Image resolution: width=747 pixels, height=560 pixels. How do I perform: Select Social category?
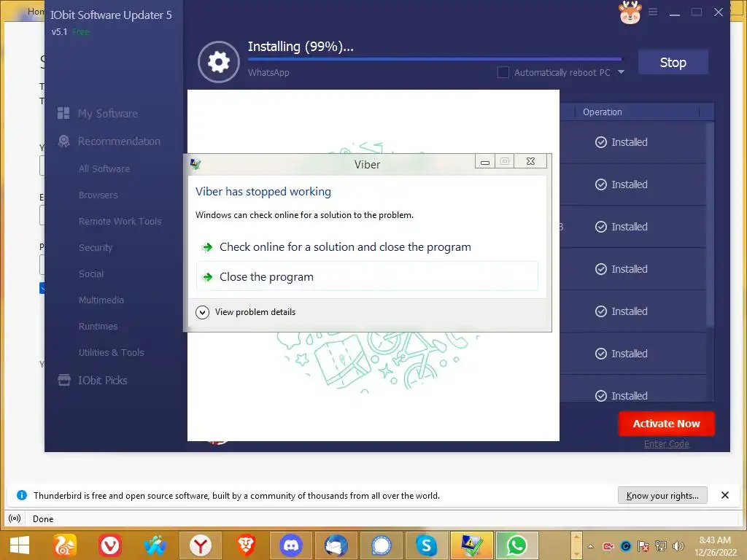pyautogui.click(x=91, y=273)
